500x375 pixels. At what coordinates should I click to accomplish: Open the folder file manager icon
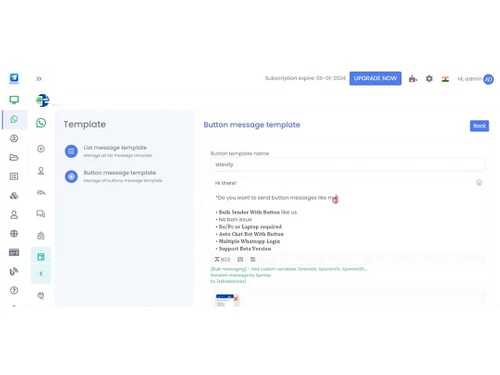point(14,157)
